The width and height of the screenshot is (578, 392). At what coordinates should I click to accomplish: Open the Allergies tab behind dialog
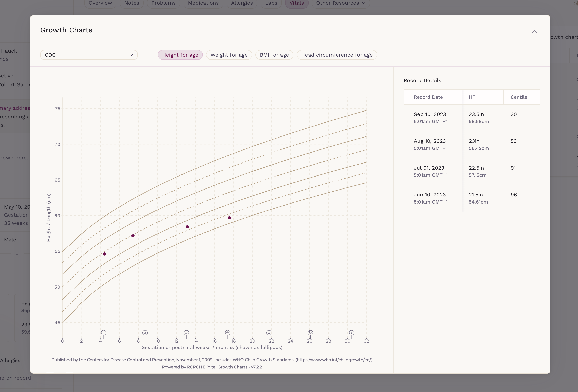tap(242, 3)
